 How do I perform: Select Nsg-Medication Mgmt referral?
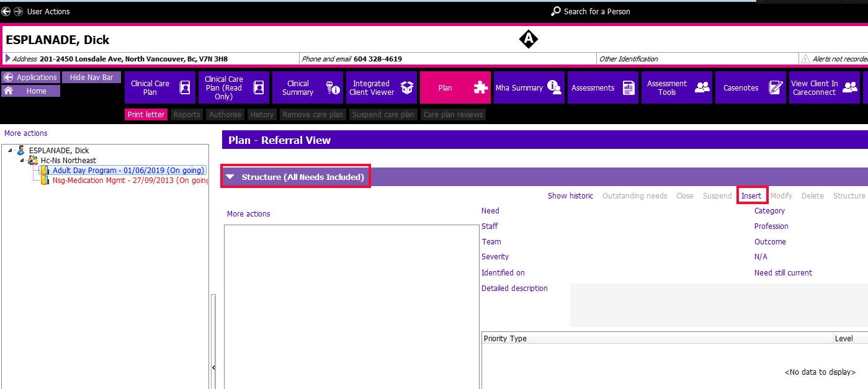coord(130,181)
